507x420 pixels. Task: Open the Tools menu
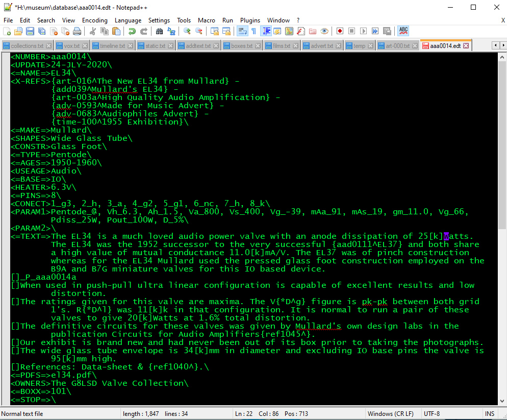pos(184,20)
